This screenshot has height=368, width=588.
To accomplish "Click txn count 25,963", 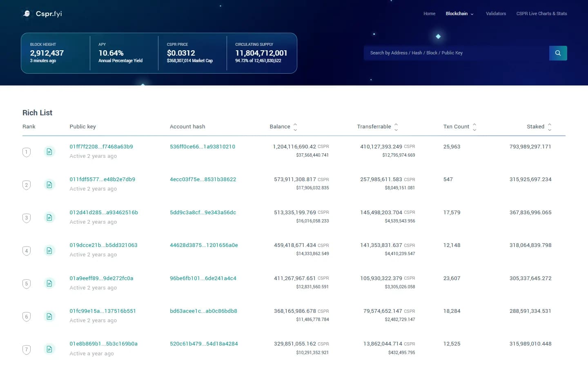I will 452,146.
